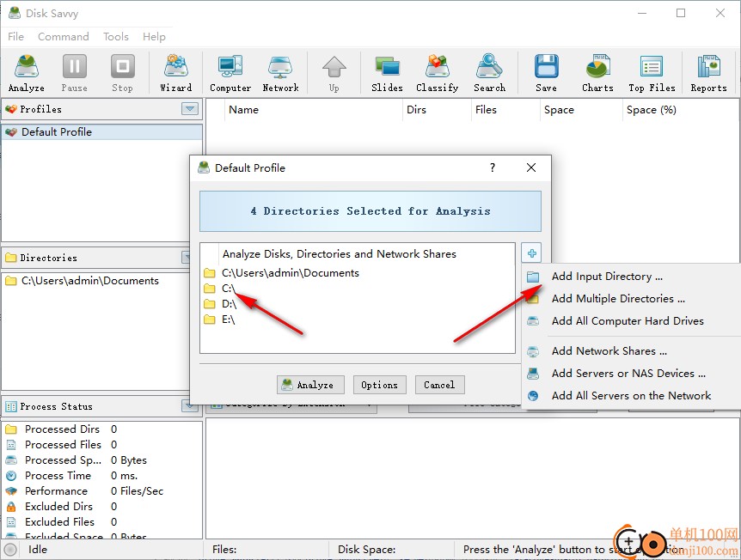The width and height of the screenshot is (741, 560).
Task: Click the Save toolbar icon
Action: tap(547, 73)
